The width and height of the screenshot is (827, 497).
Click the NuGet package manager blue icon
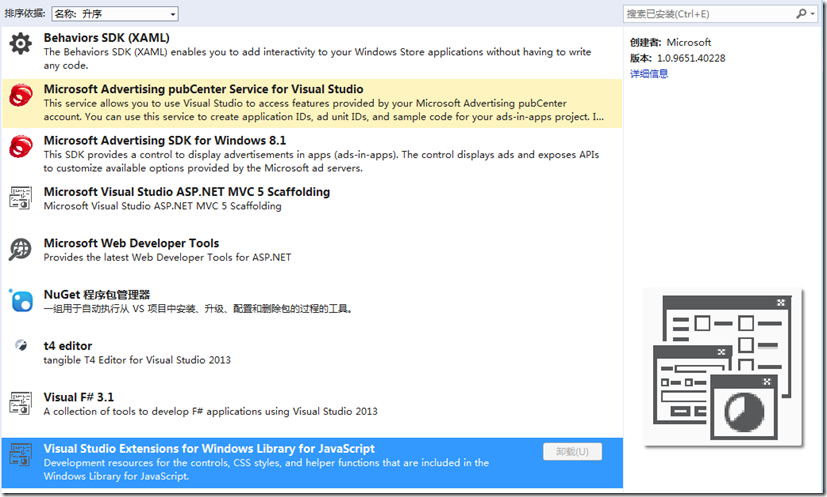[x=21, y=301]
